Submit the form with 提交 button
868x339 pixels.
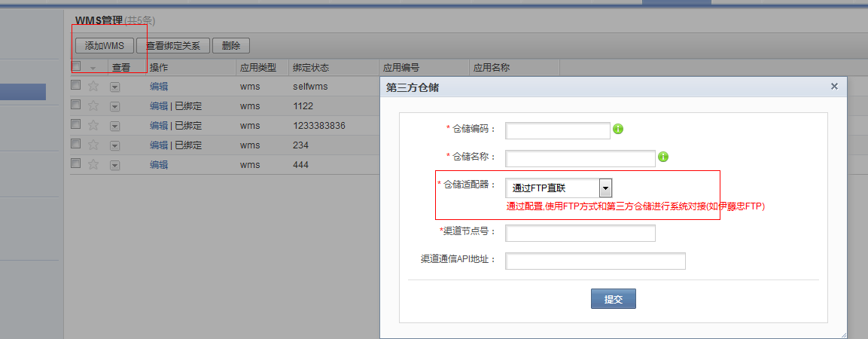(x=613, y=299)
